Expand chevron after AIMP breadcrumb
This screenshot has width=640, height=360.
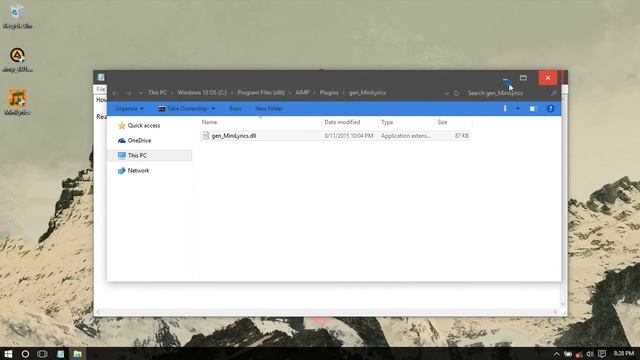(x=314, y=93)
